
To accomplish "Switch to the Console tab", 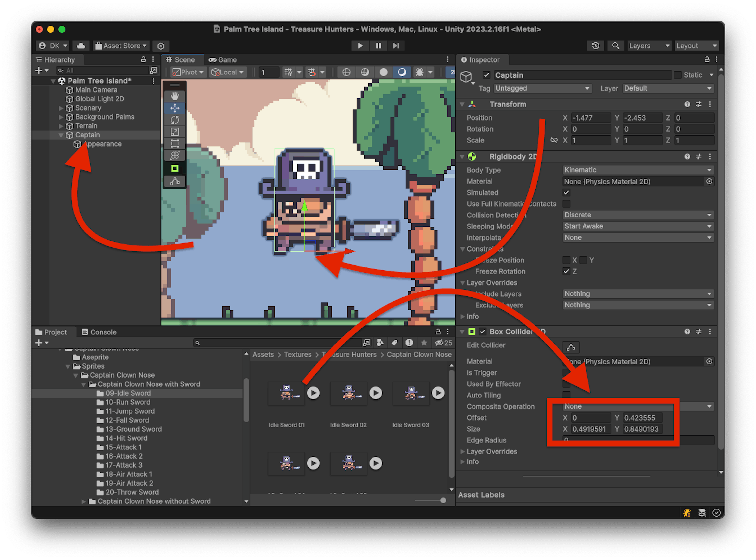I will pyautogui.click(x=99, y=332).
